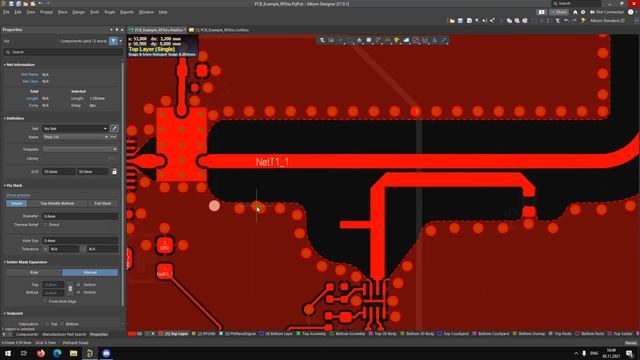The width and height of the screenshot is (640, 360).
Task: Toggle the Top Assembly layer tab
Action: pyautogui.click(x=311, y=334)
